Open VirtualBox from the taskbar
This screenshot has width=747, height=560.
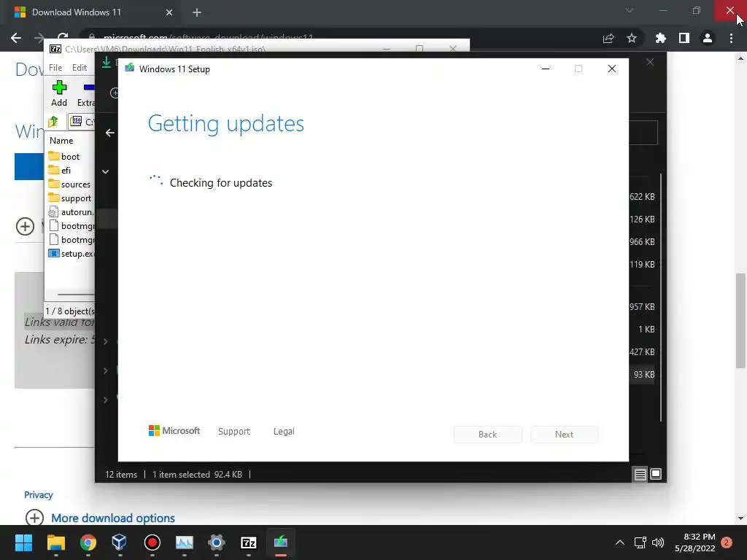click(120, 542)
